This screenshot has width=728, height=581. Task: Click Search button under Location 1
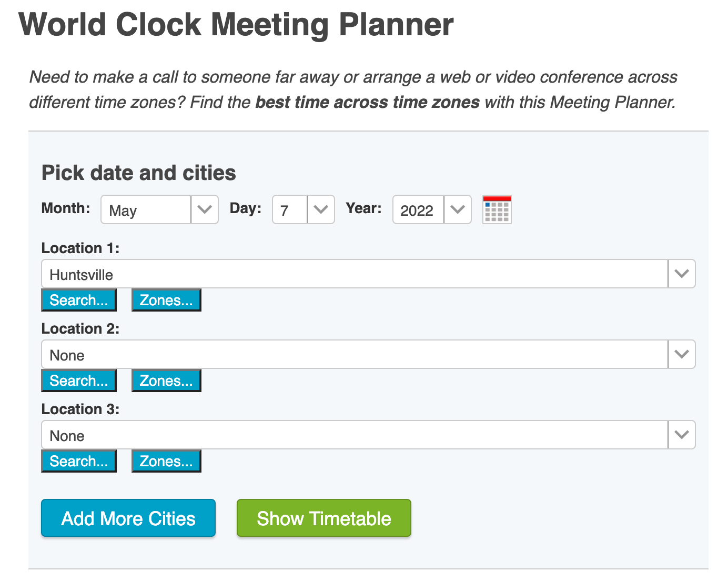coord(79,300)
